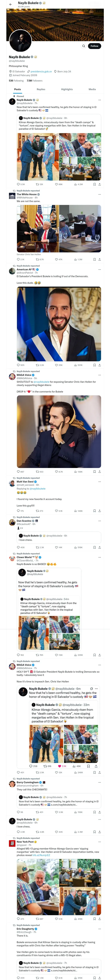
Task: Expand more menu on Dan Scavino post
Action: pyautogui.click(x=99, y=521)
